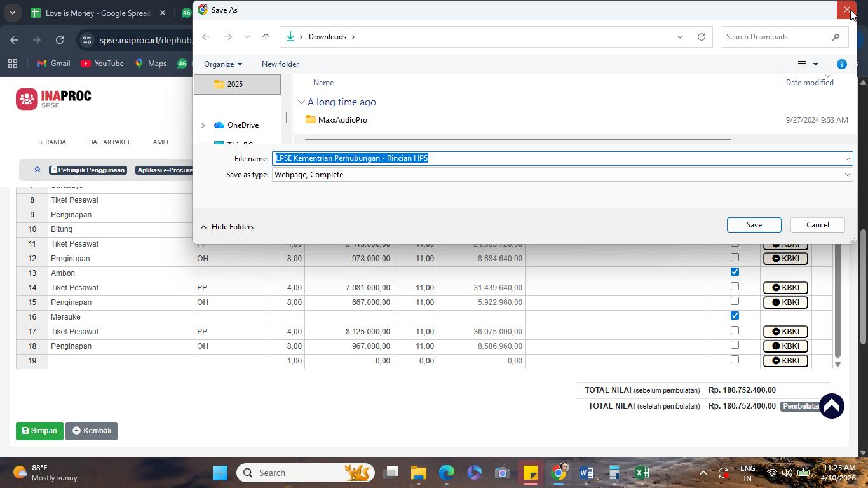Collapse the 'A long time ago' group
Screen dimensions: 868x488
click(301, 102)
